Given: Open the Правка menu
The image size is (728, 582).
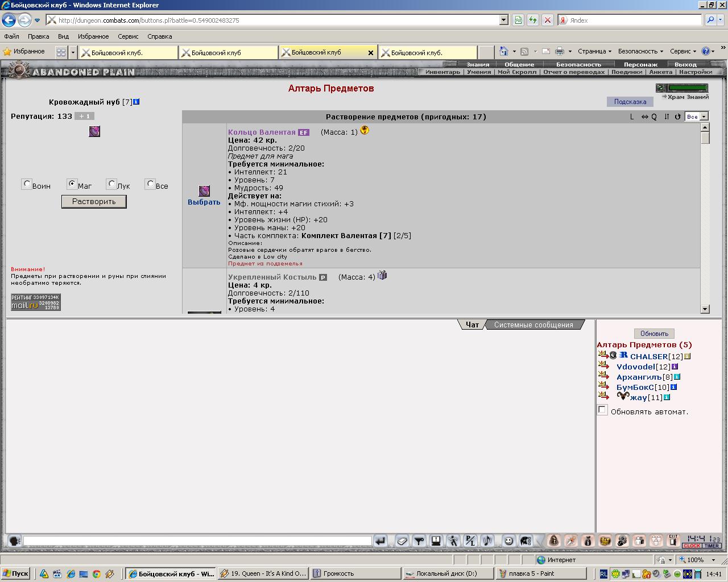Looking at the screenshot, I should (x=38, y=36).
